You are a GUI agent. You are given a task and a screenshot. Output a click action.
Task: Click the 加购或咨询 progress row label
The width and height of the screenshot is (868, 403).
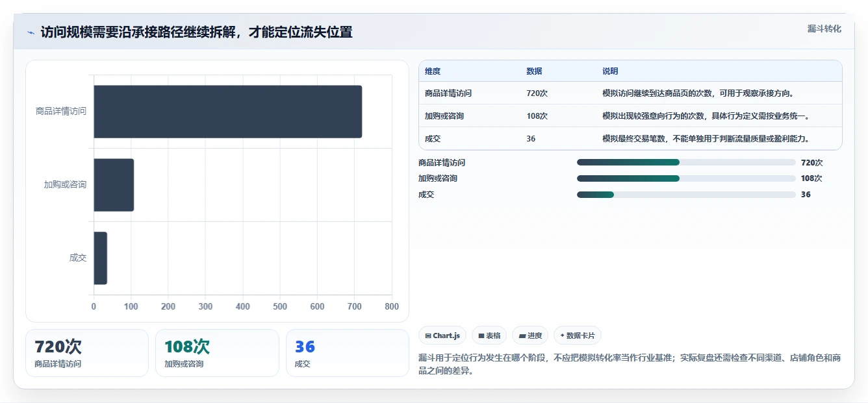click(438, 178)
